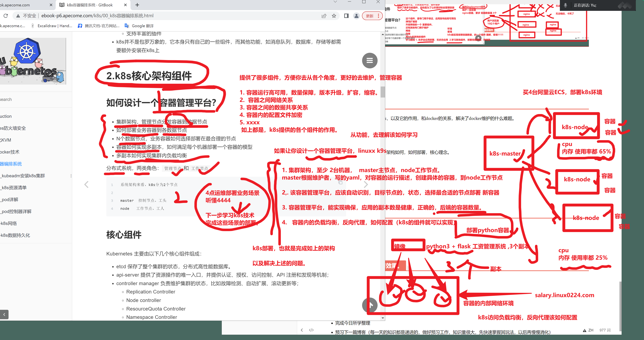Collapse sidebar with bottom-left arrow button
Screen dimensions: 644x340
(x=4, y=314)
